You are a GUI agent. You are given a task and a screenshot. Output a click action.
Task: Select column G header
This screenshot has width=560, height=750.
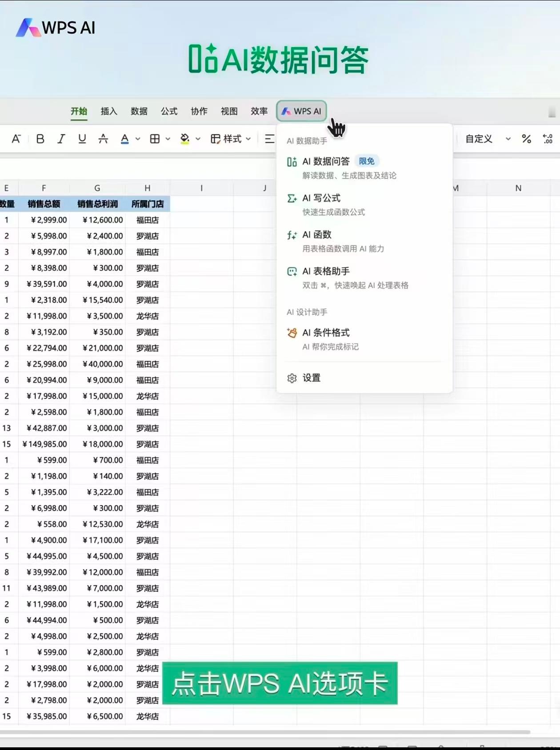pos(97,188)
